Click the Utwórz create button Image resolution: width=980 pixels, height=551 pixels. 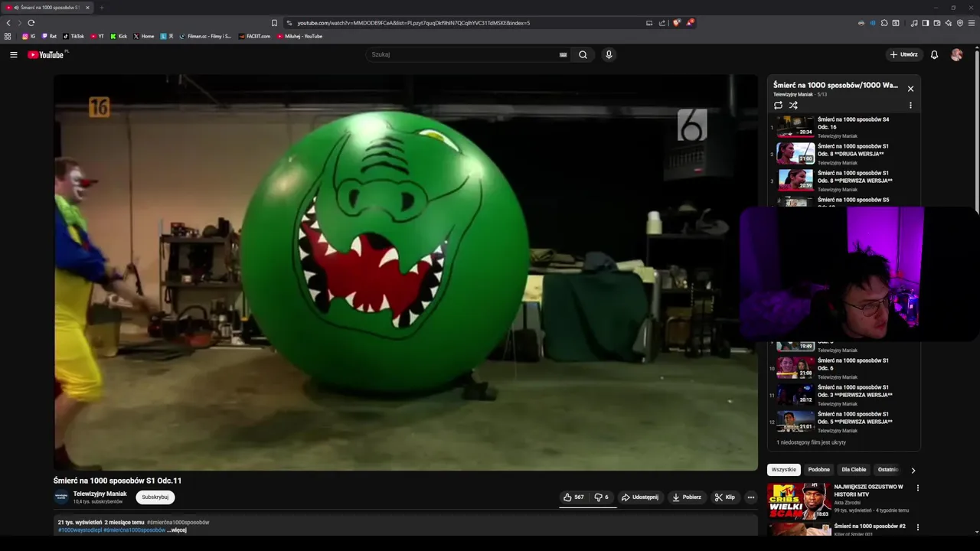pos(903,54)
